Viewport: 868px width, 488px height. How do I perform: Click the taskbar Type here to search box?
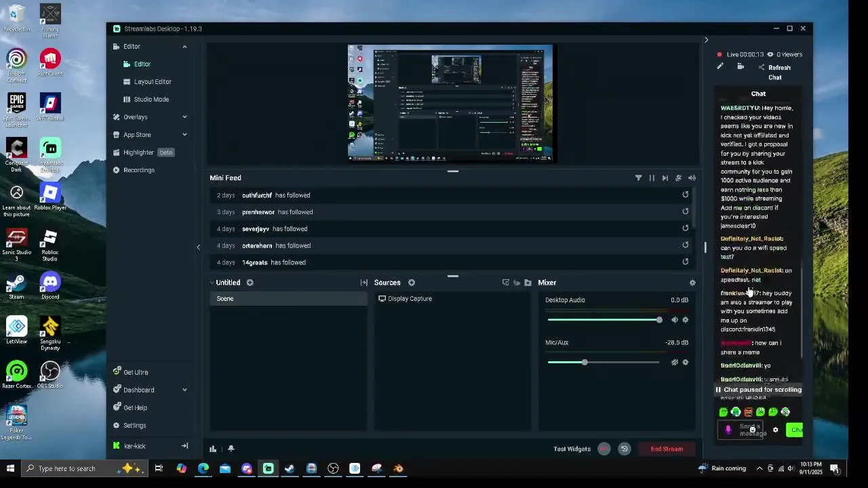click(x=84, y=468)
